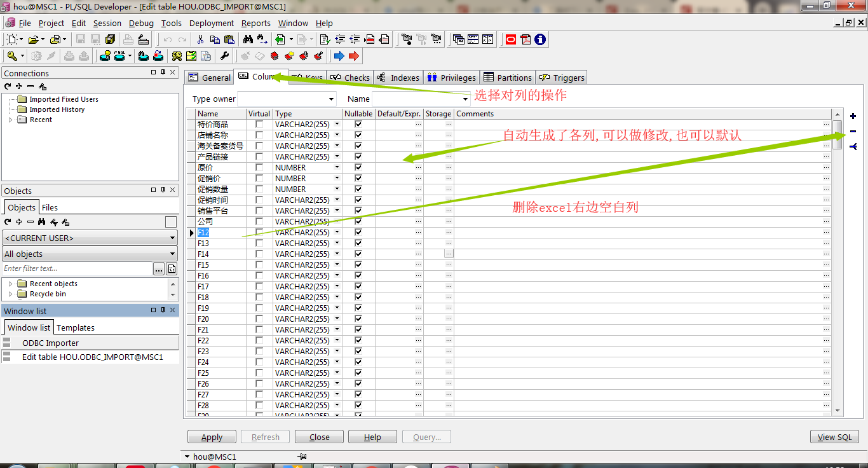
Task: Check the Virtual checkbox for 原价
Action: point(258,167)
